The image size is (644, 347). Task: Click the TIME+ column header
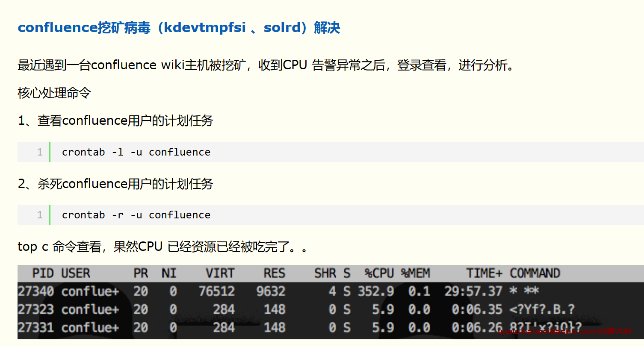tap(484, 273)
